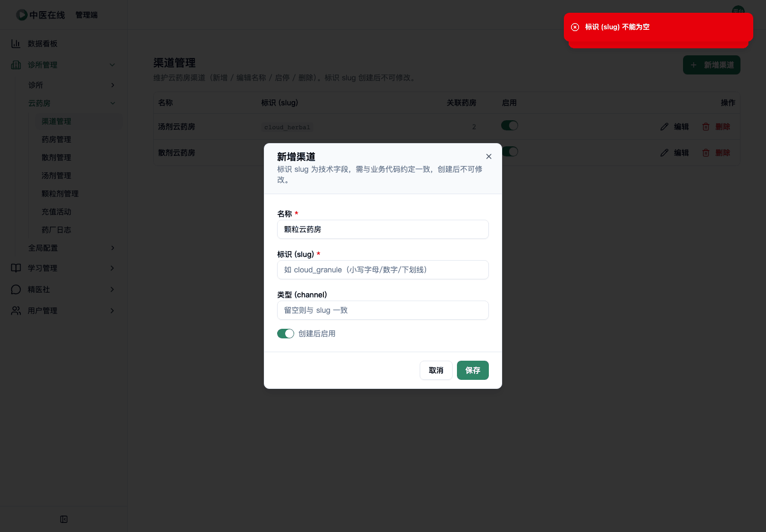766x532 pixels.
Task: Click the 诊所管理 building icon
Action: click(x=16, y=65)
